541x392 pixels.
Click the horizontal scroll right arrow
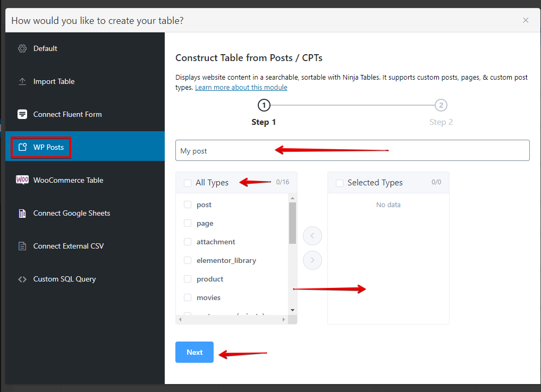click(284, 320)
